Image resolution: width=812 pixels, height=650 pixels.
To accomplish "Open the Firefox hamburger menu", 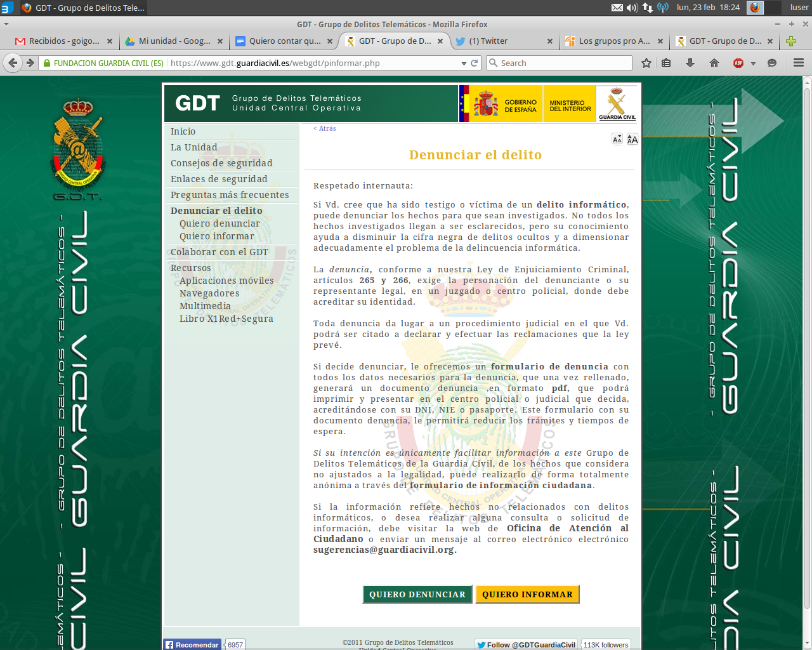I will click(799, 63).
